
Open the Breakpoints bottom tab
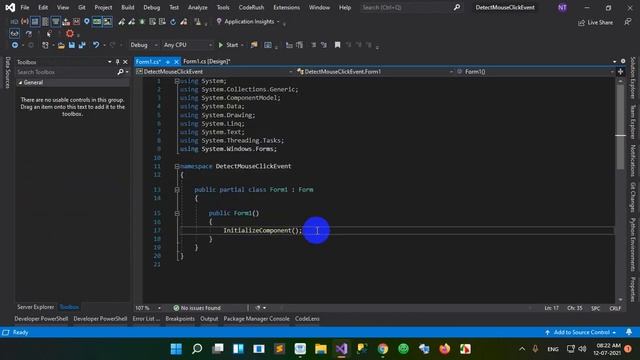pos(180,319)
